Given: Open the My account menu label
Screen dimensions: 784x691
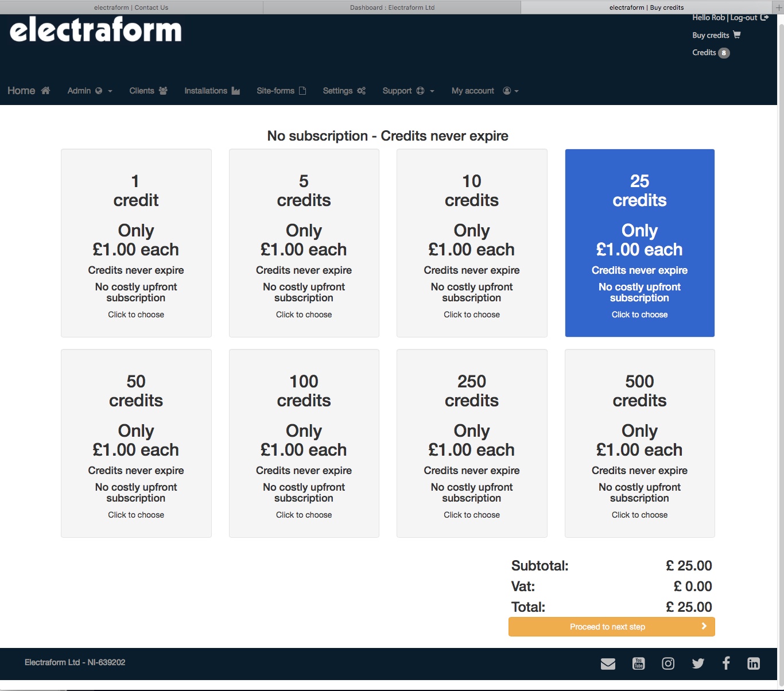Looking at the screenshot, I should [x=473, y=91].
